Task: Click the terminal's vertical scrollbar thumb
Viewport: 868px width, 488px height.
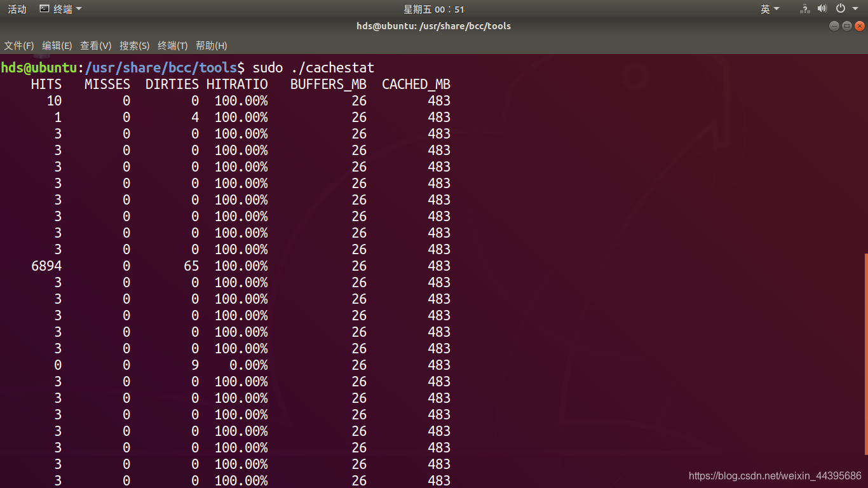Action: (x=865, y=354)
